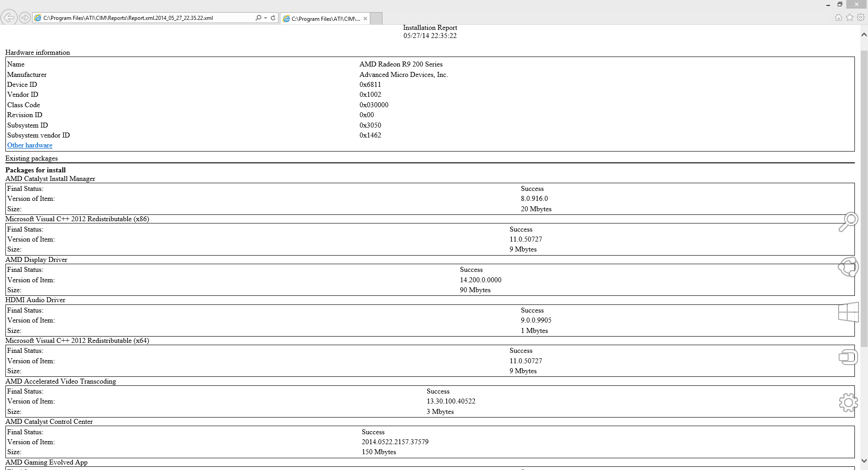868x470 pixels.
Task: Click version 14.200.0.0000
Action: pyautogui.click(x=481, y=280)
